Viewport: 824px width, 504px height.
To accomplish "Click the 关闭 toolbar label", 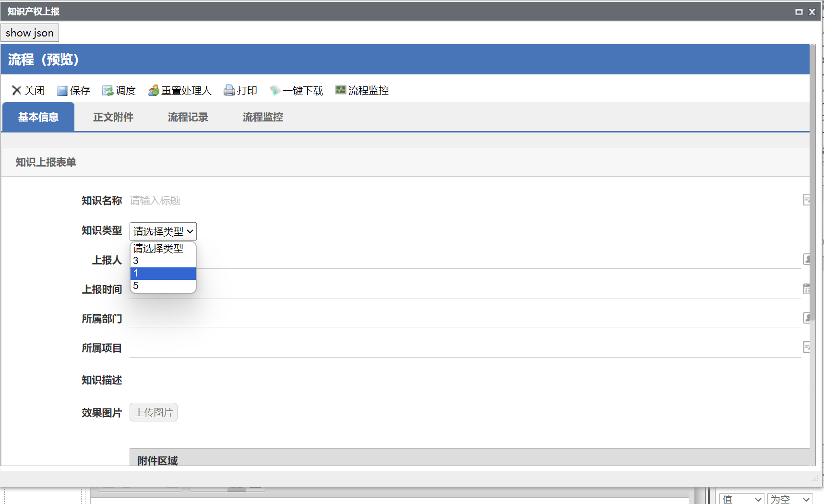I will click(35, 91).
